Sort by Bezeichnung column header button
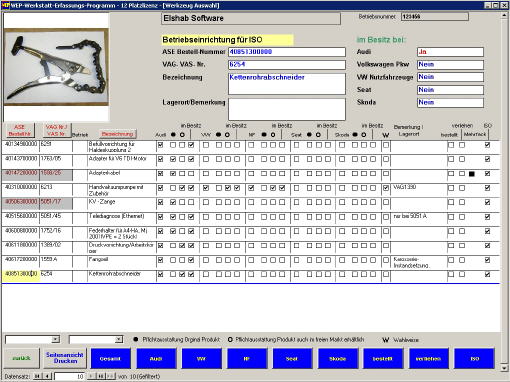 click(x=118, y=134)
